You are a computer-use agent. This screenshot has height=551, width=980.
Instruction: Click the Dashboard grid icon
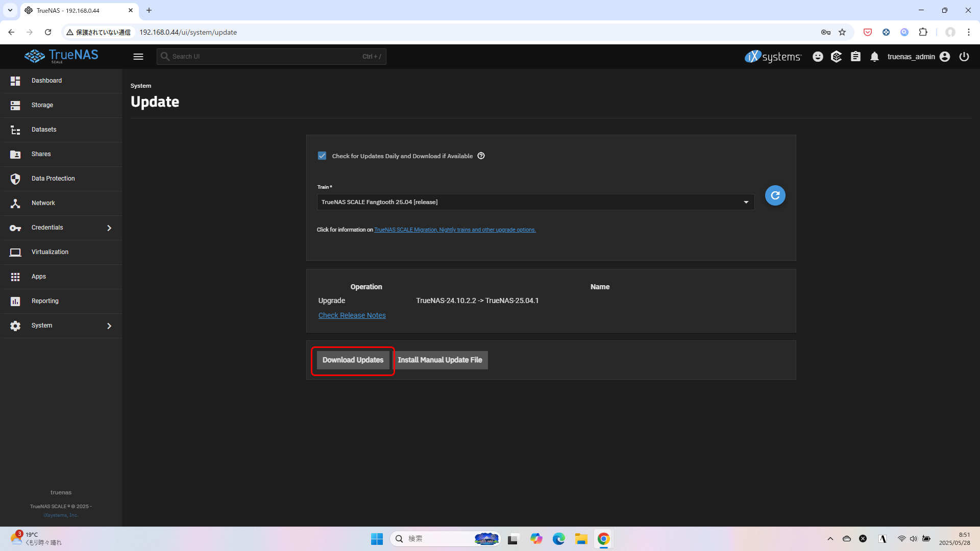(x=15, y=81)
